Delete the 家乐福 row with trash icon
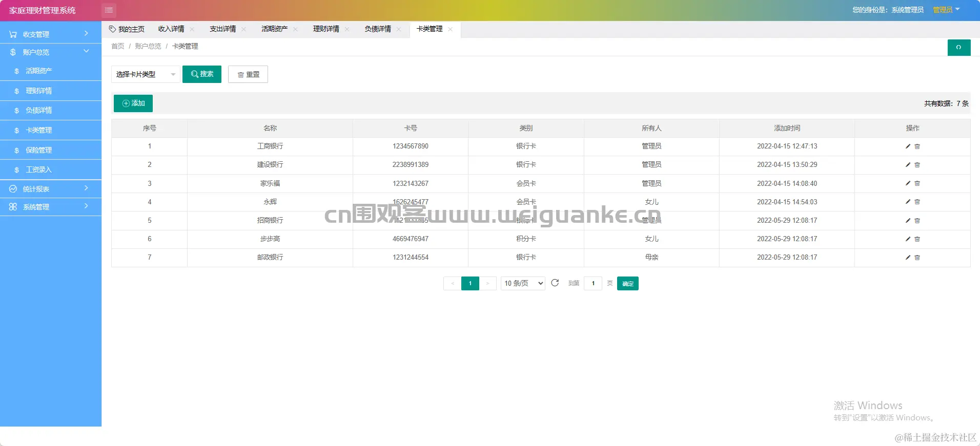The height and width of the screenshot is (446, 980). pyautogui.click(x=917, y=183)
